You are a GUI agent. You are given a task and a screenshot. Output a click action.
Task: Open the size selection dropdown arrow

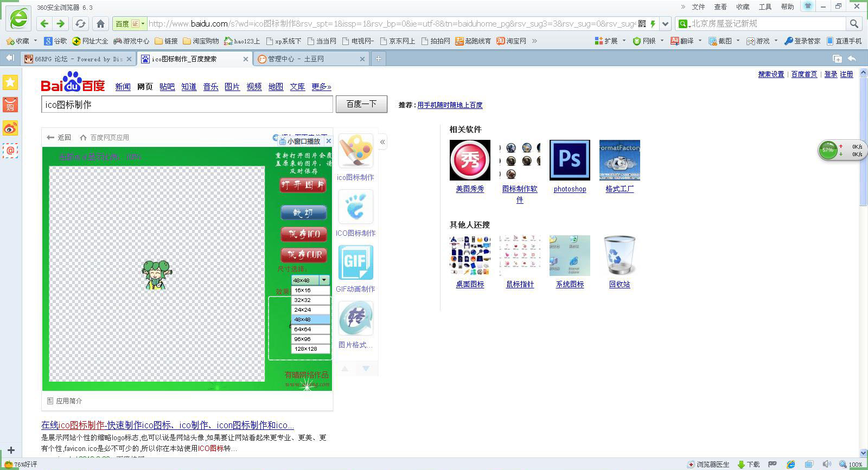324,280
